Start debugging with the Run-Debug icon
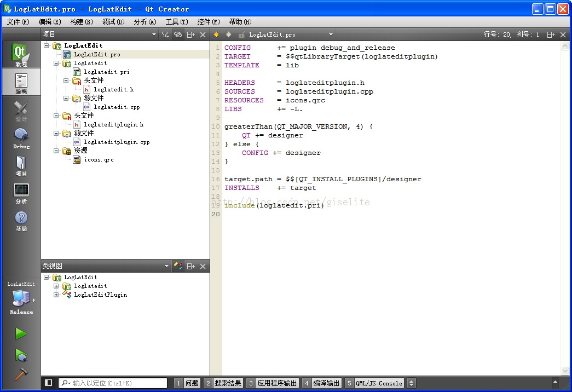Screen dimensions: 572x392 (21, 354)
